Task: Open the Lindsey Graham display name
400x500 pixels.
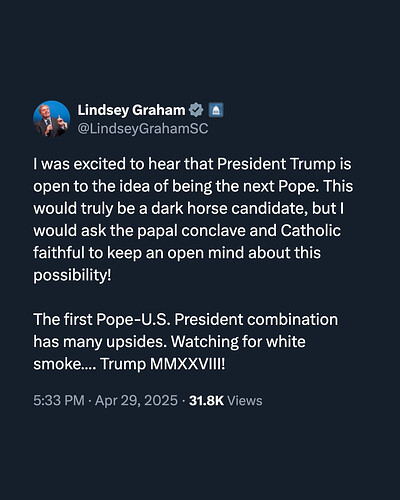Action: coord(131,110)
